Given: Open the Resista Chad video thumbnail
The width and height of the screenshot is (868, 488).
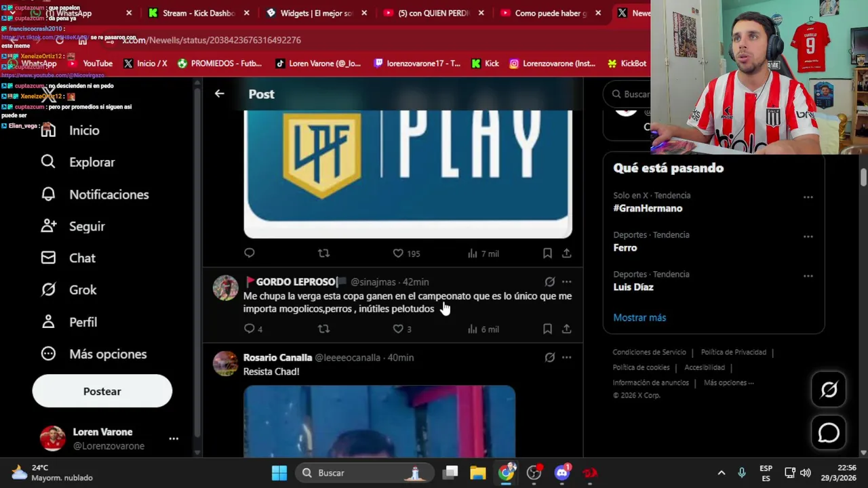Looking at the screenshot, I should pyautogui.click(x=379, y=421).
